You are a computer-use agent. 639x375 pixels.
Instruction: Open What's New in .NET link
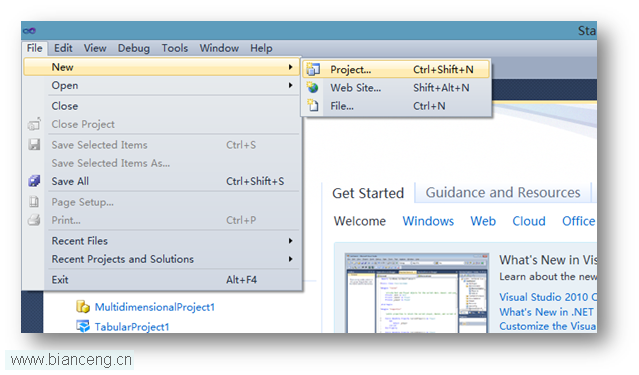(x=546, y=312)
